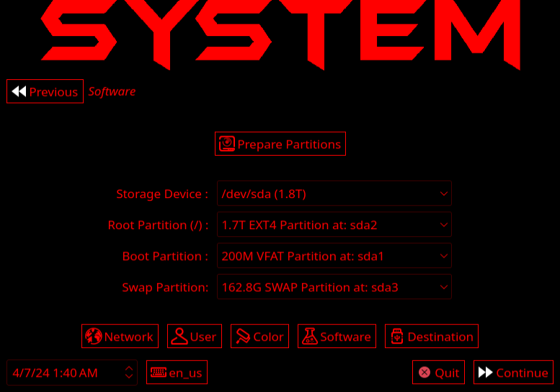The image size is (560, 392).
Task: Click the person icon for User
Action: tap(179, 337)
